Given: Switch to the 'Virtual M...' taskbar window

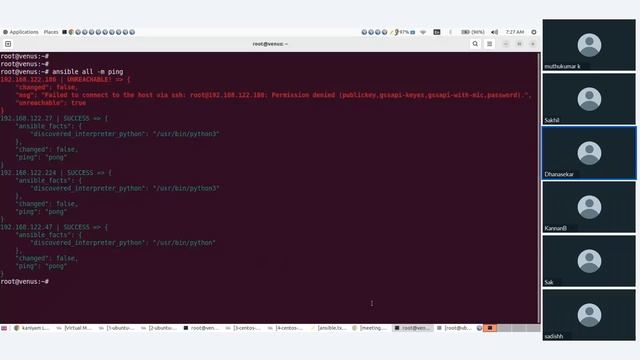Looking at the screenshot, I should point(74,328).
